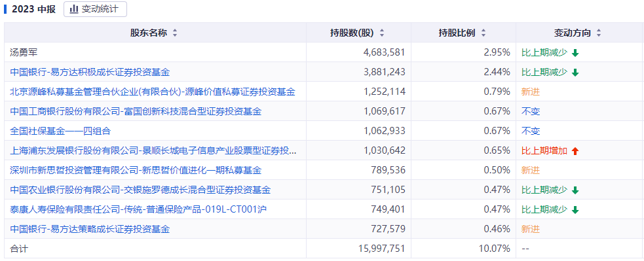This screenshot has height=261, width=644.
Task: Open 全国社保基金一一四组合 shareholder link
Action: 60,131
